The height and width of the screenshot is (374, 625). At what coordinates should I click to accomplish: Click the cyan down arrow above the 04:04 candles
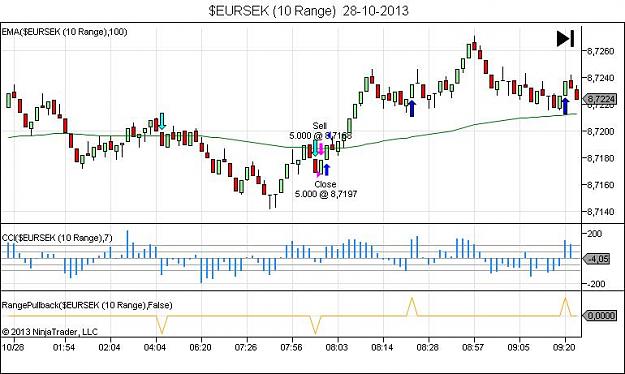tap(162, 121)
